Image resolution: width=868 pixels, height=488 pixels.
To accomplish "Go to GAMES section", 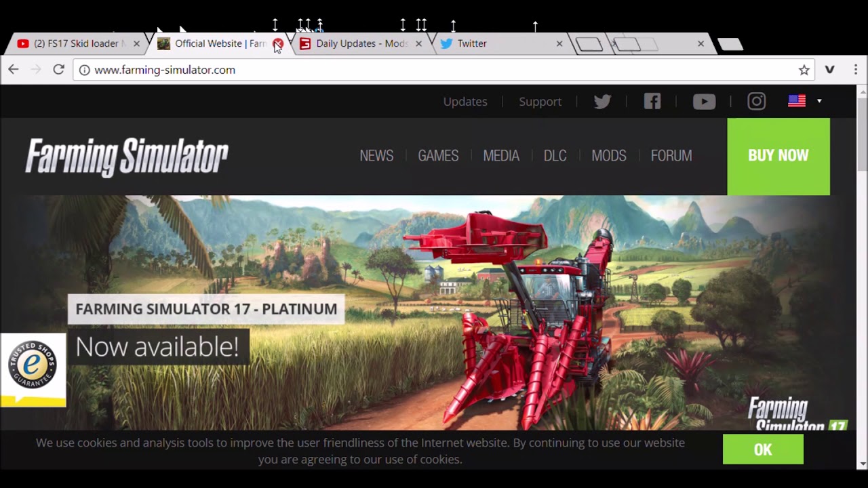I will pyautogui.click(x=438, y=156).
